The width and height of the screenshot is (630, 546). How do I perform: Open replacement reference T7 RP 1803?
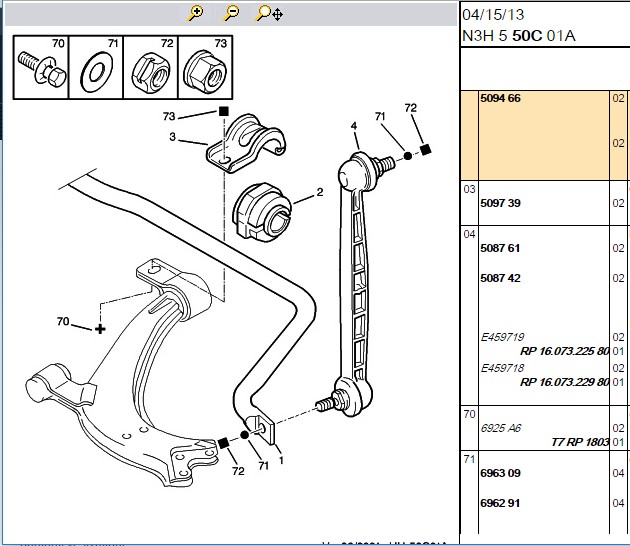pyautogui.click(x=580, y=442)
